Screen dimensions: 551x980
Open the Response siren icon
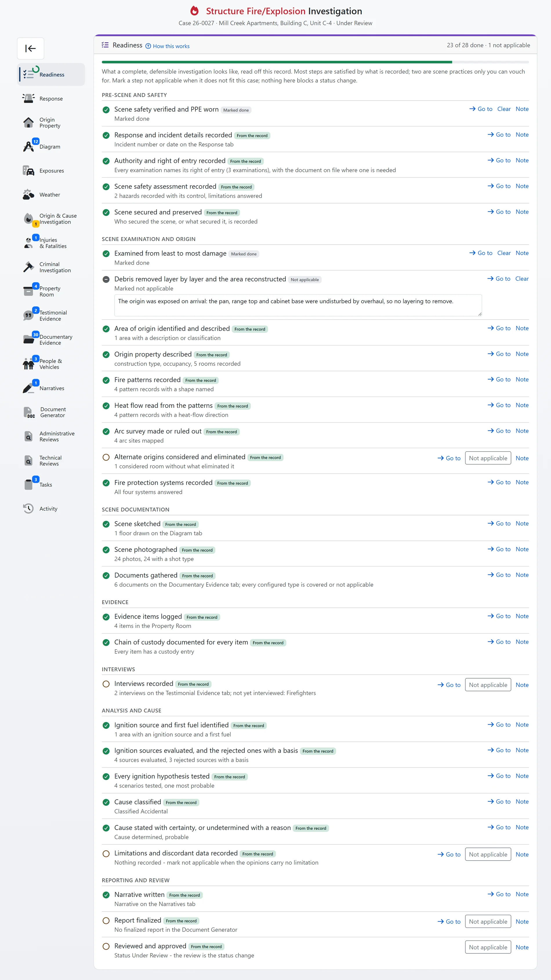pyautogui.click(x=28, y=99)
